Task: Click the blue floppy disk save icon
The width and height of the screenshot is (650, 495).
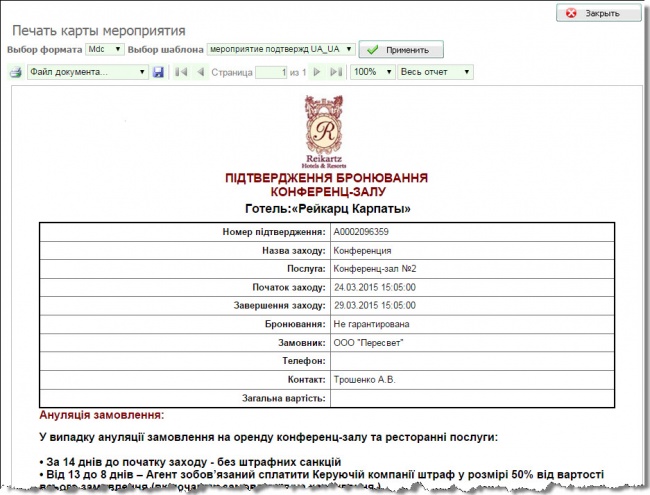Action: [158, 73]
